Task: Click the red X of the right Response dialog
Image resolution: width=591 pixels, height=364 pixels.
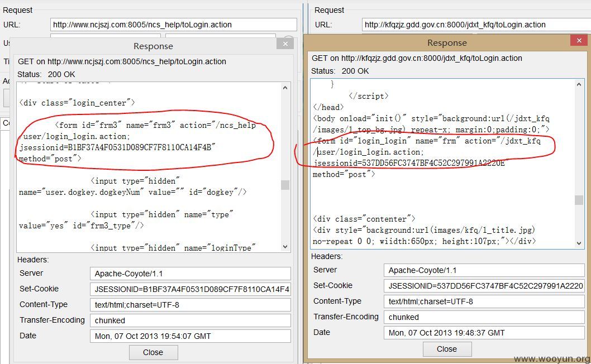Action: [x=579, y=40]
